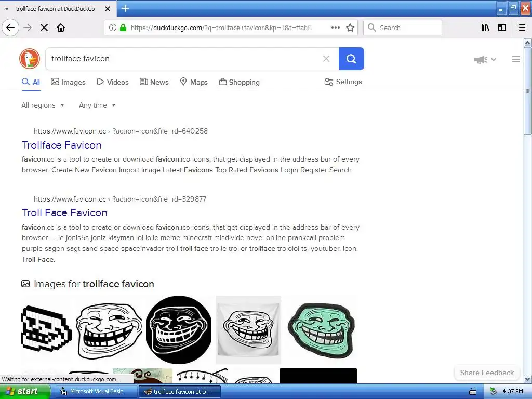Switch to the News results tab

154,82
